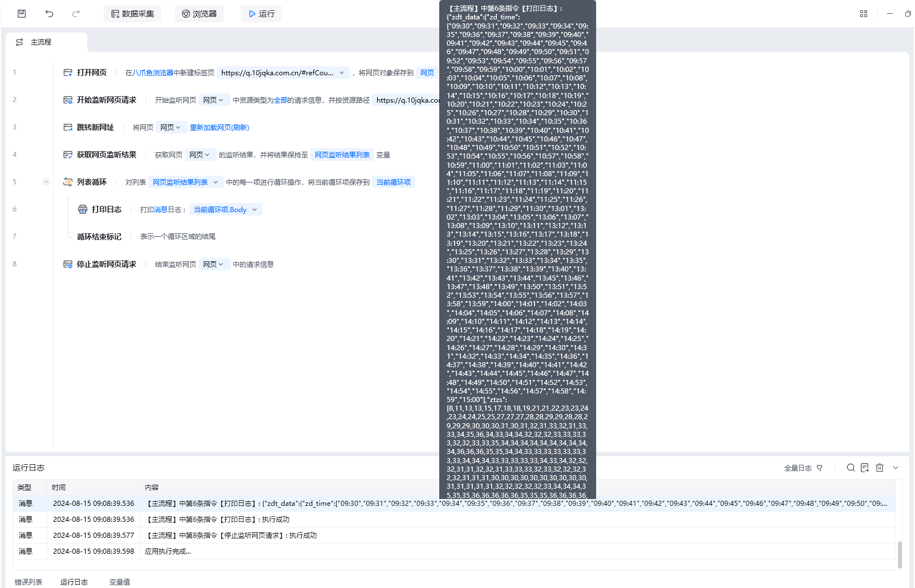Click the 八爪鱼浏览器 link
Image resolution: width=915 pixels, height=588 pixels.
tap(153, 72)
